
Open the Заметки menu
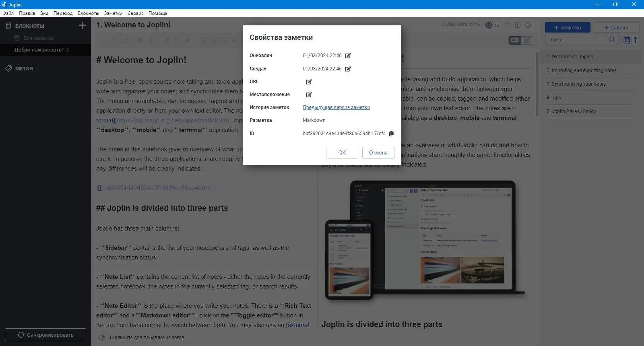coord(113,13)
